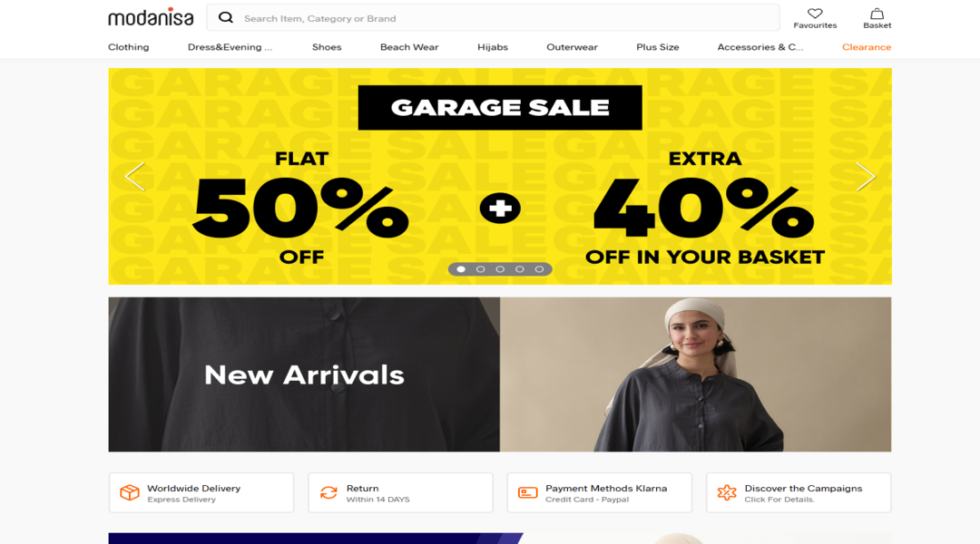Open the Hijabs menu item
This screenshot has height=544, width=980.
pyautogui.click(x=493, y=47)
